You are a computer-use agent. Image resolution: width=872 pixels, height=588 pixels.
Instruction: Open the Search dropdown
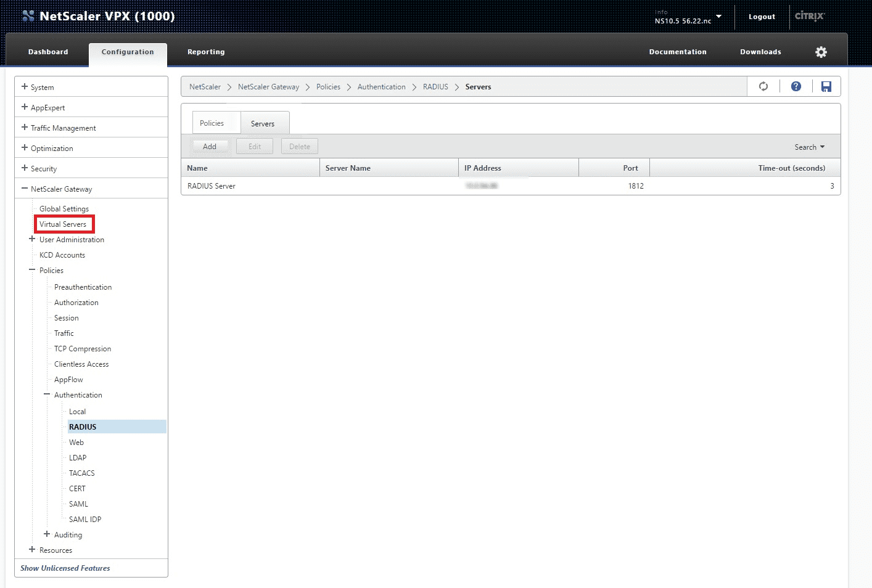(x=808, y=147)
